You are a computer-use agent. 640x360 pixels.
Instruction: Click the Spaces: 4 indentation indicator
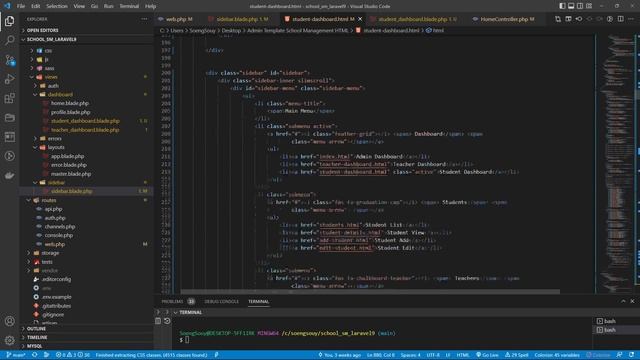[x=410, y=355]
